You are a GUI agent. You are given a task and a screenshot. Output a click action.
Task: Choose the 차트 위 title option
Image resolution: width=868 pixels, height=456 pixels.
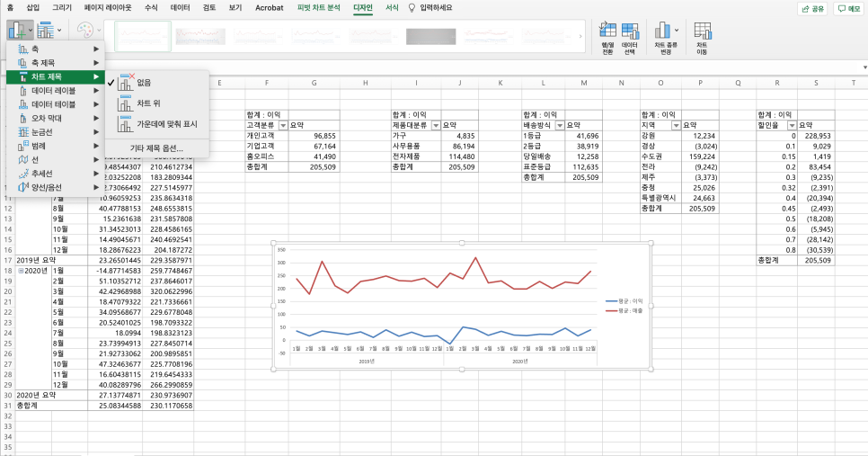(156, 103)
